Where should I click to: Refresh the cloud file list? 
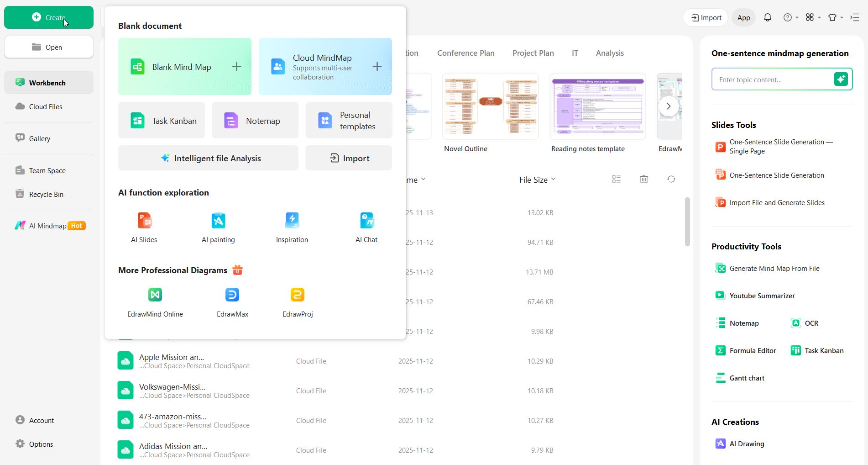(671, 179)
